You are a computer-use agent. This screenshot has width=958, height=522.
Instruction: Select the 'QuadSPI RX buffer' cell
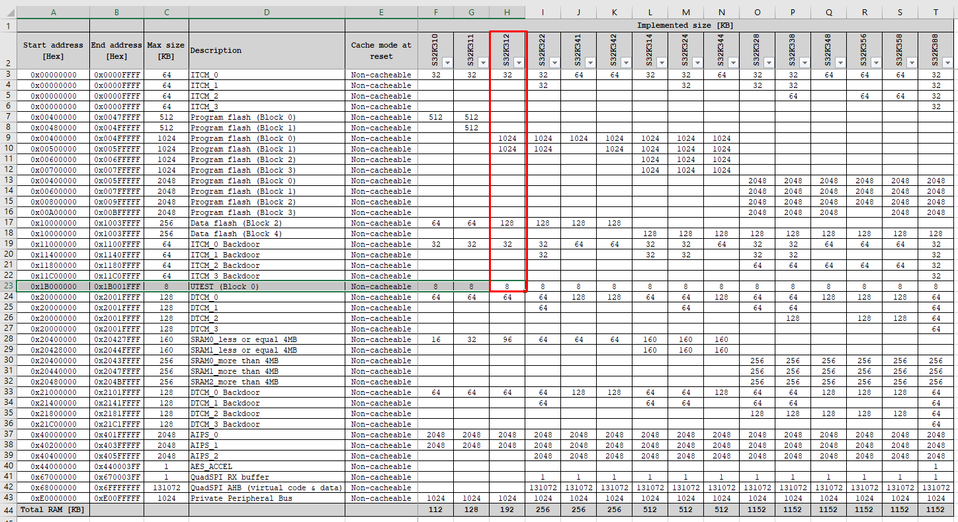pos(267,477)
